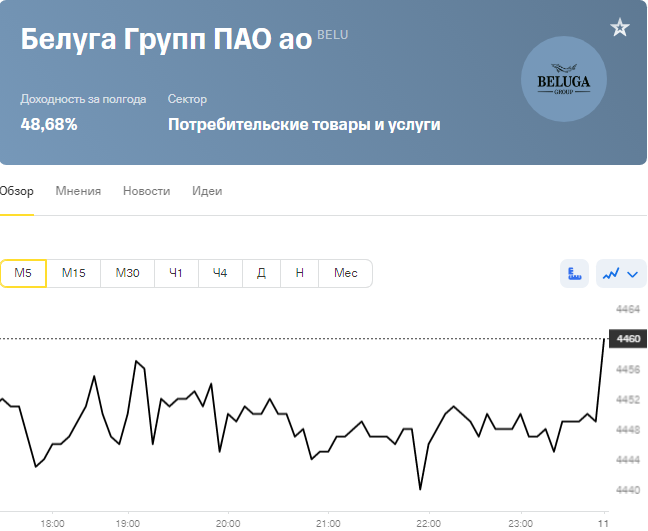The width and height of the screenshot is (648, 531).
Task: Select the Д daily timeframe
Action: [x=261, y=273]
